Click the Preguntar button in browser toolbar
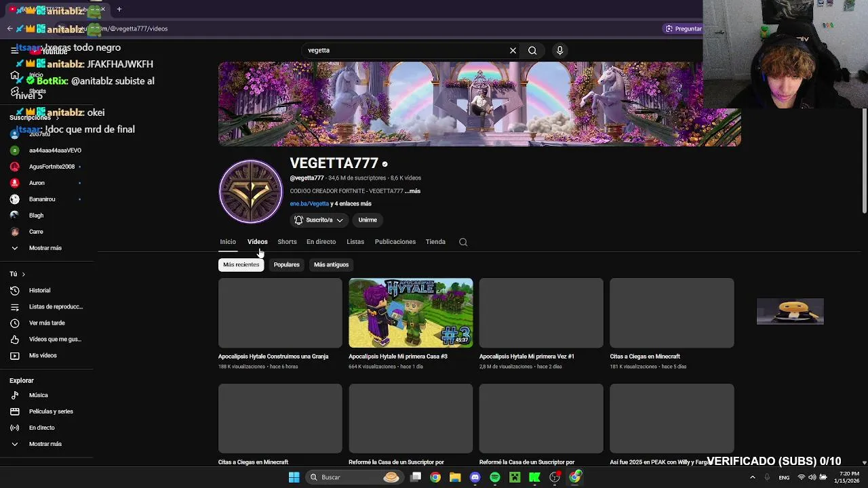The width and height of the screenshot is (868, 488). point(683,28)
